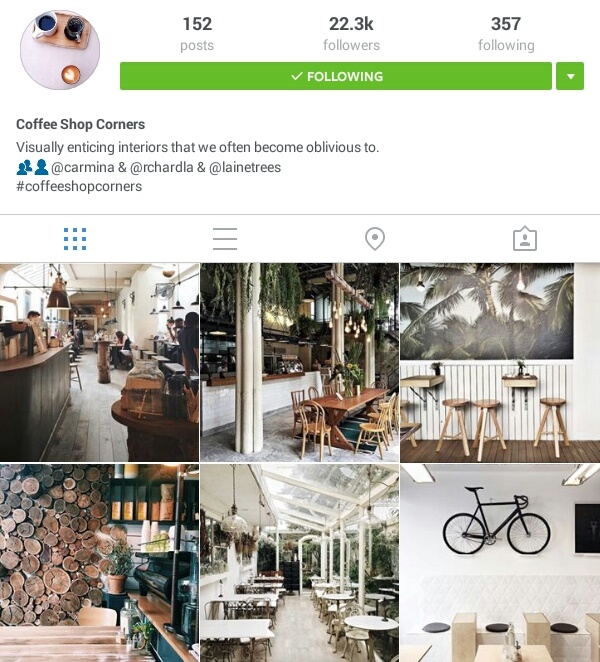Open the #coffeeshopcorners hashtag
This screenshot has width=600, height=662.
[x=79, y=186]
